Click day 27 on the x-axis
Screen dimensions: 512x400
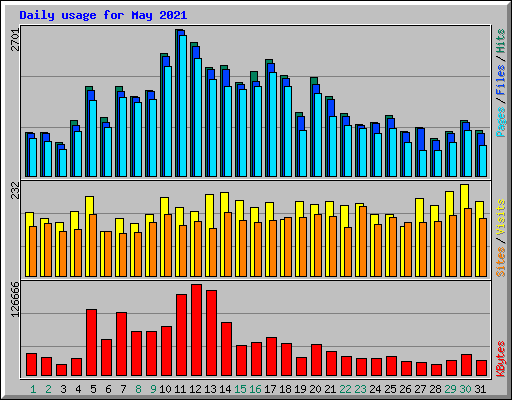[x=420, y=389]
